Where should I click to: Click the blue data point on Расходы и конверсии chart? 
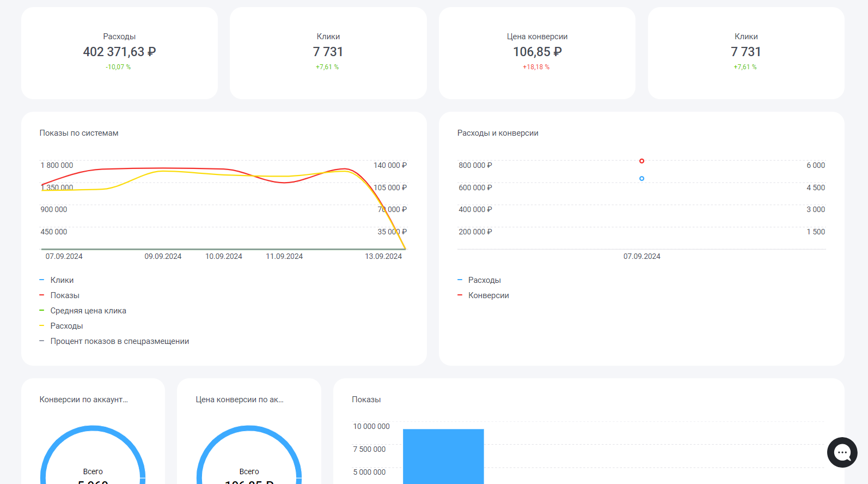pyautogui.click(x=641, y=178)
